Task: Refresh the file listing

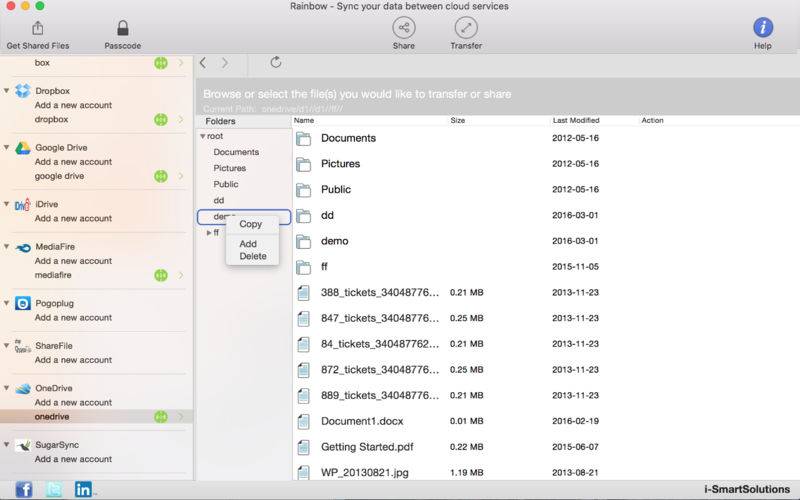Action: (x=276, y=62)
